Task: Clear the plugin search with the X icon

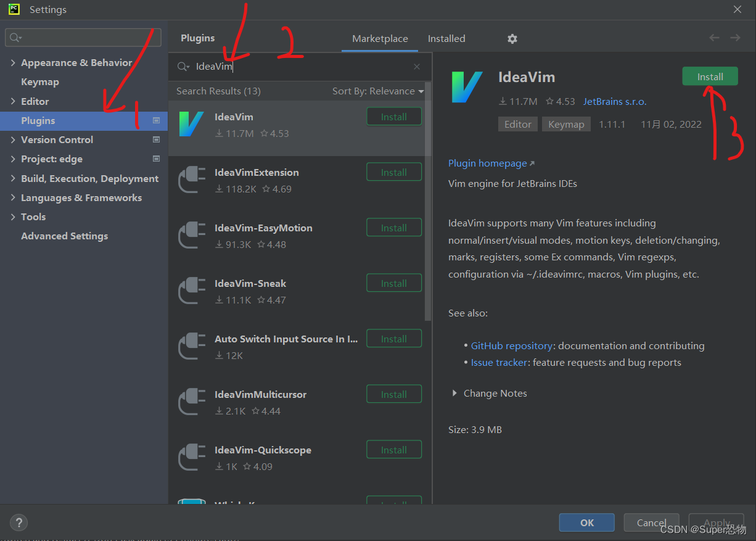Action: click(x=417, y=67)
